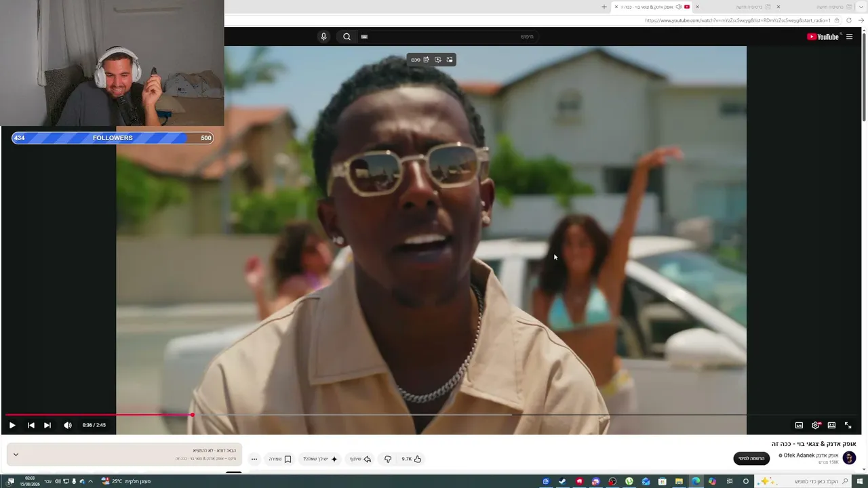This screenshot has width=868, height=488.
Task: Open the taskbar clock and date
Action: click(30, 481)
